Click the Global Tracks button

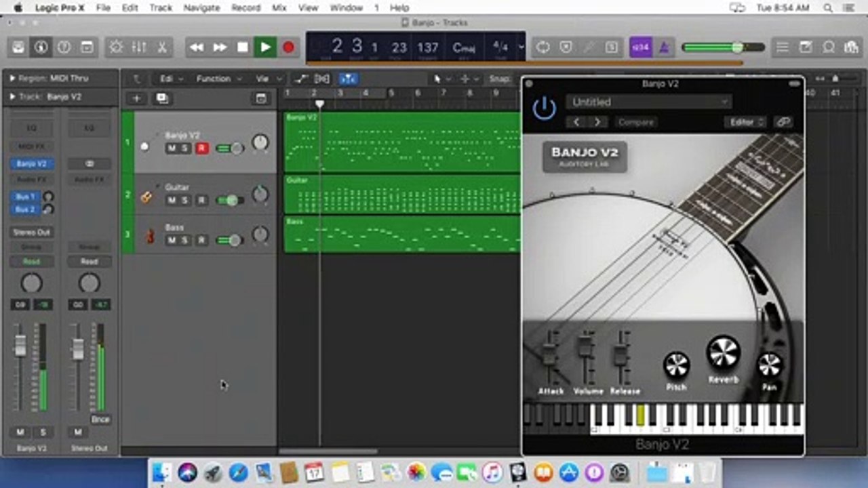point(261,98)
